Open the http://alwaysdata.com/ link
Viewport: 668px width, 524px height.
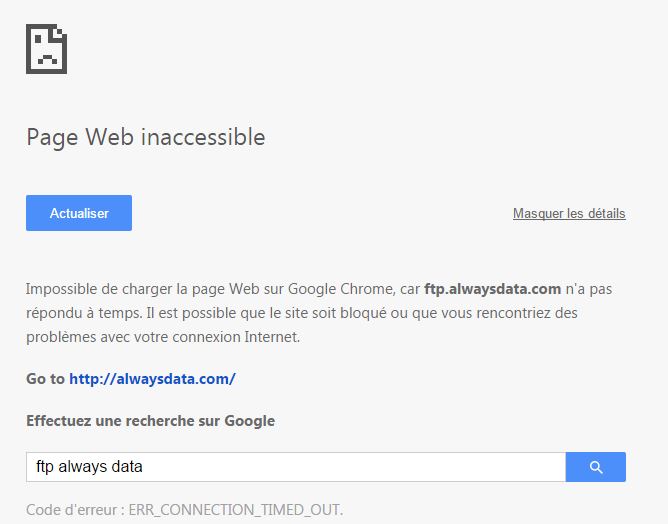(152, 379)
